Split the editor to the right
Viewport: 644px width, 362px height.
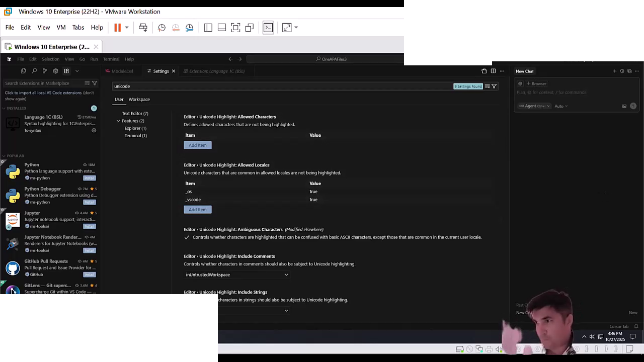[x=493, y=71]
